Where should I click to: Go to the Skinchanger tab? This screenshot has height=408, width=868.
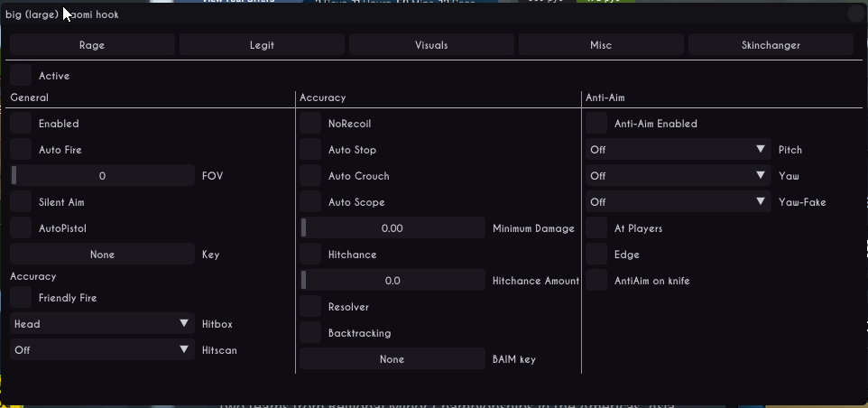pos(771,44)
